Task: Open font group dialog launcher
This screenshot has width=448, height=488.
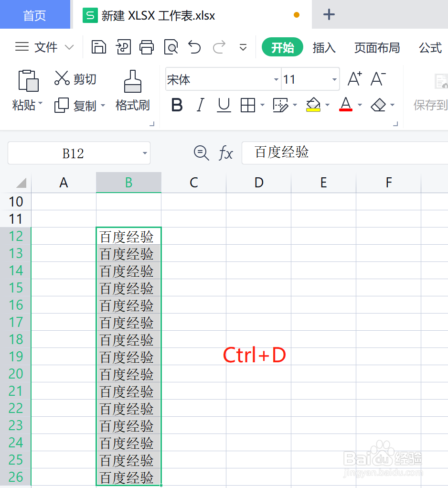Action: pos(395,124)
